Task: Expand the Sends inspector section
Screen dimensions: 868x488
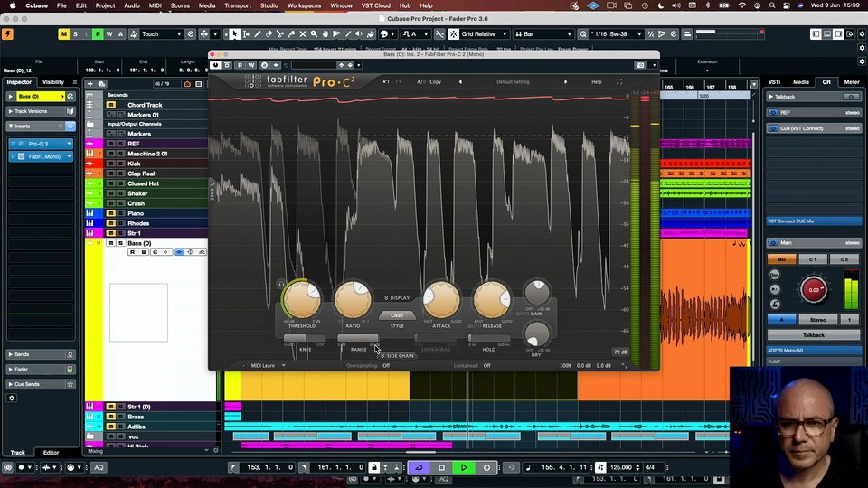Action: point(41,354)
